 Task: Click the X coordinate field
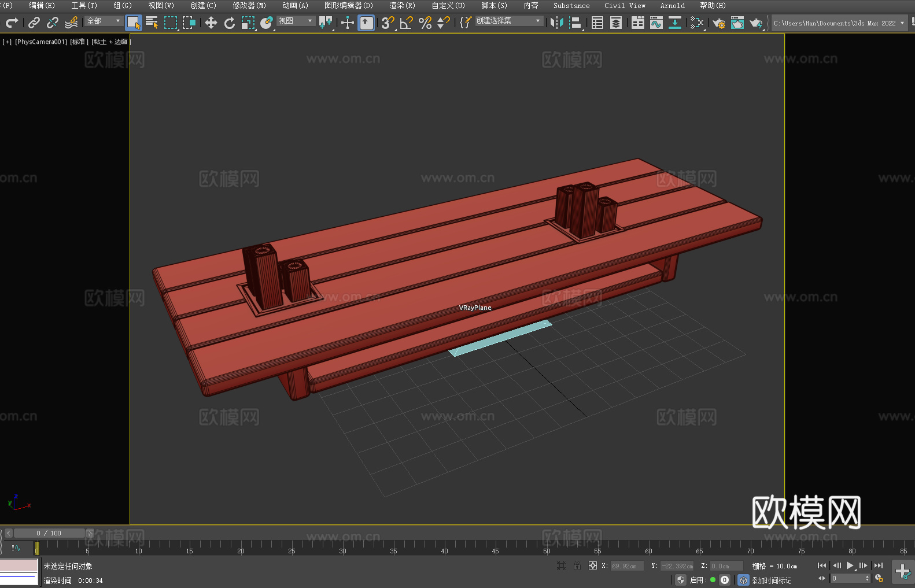coord(627,566)
